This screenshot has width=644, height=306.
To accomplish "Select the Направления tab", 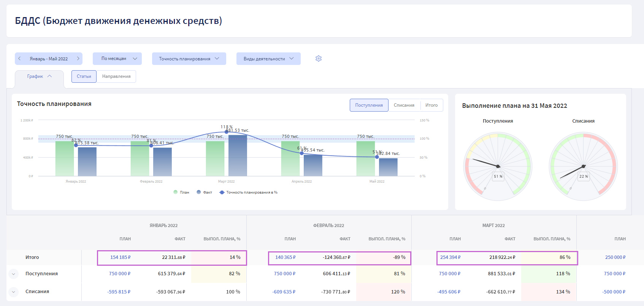I will (x=116, y=76).
